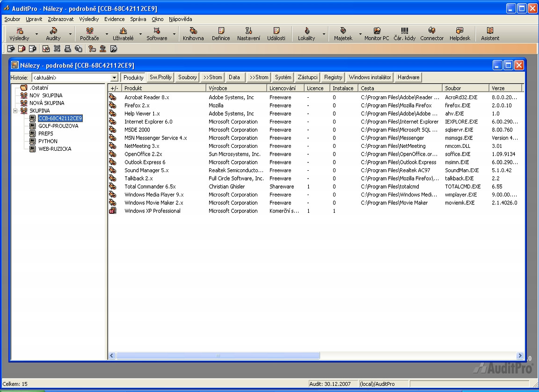Image resolution: width=539 pixels, height=392 pixels.
Task: Select the Firefox 2.x product row
Action: (315, 105)
